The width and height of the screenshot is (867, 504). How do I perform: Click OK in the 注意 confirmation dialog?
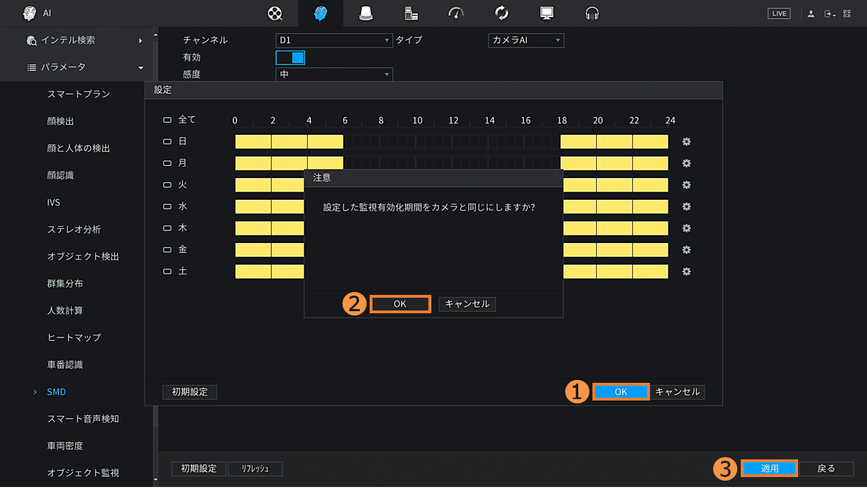(400, 304)
